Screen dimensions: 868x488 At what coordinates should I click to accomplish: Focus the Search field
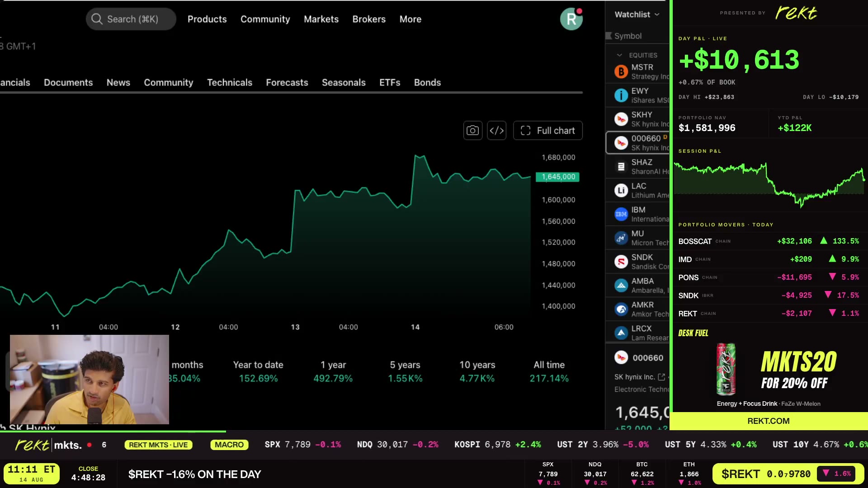[x=131, y=19]
